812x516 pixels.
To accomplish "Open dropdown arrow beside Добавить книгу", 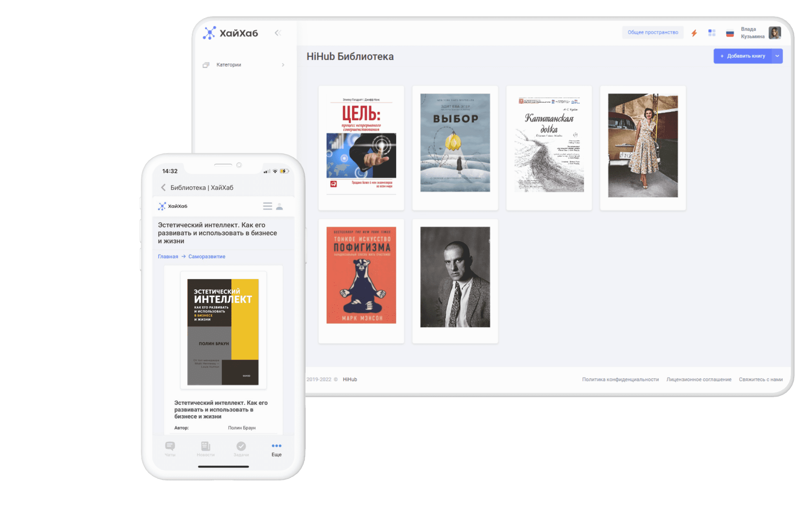I will [x=777, y=56].
